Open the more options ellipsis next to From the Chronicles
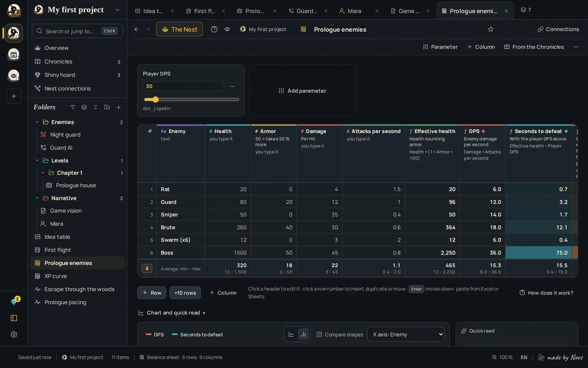588x368 pixels. point(576,47)
